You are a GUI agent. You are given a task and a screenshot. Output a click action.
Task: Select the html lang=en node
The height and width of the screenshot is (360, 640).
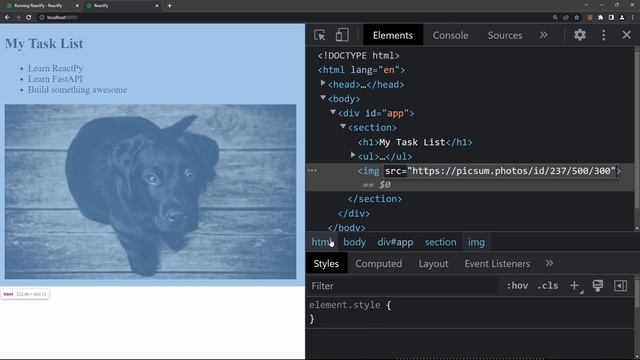click(362, 70)
